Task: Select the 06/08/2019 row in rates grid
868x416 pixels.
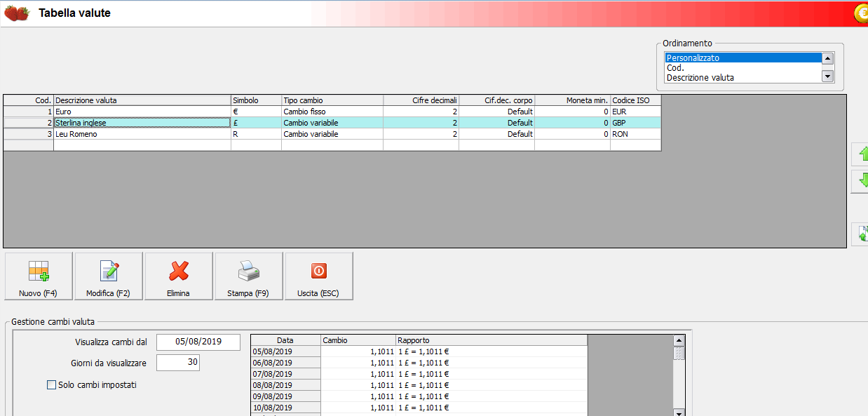Action: (x=419, y=363)
